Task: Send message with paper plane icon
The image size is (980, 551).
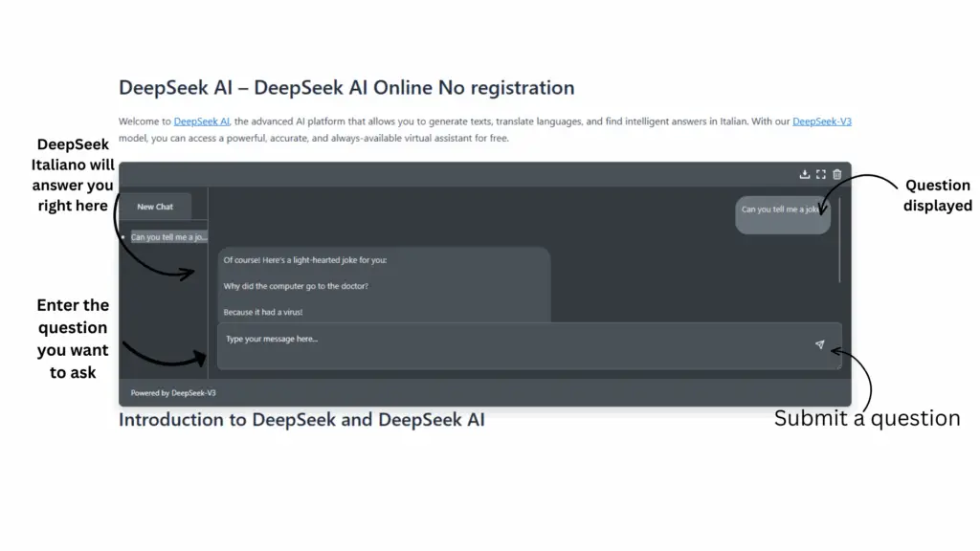Action: click(819, 344)
